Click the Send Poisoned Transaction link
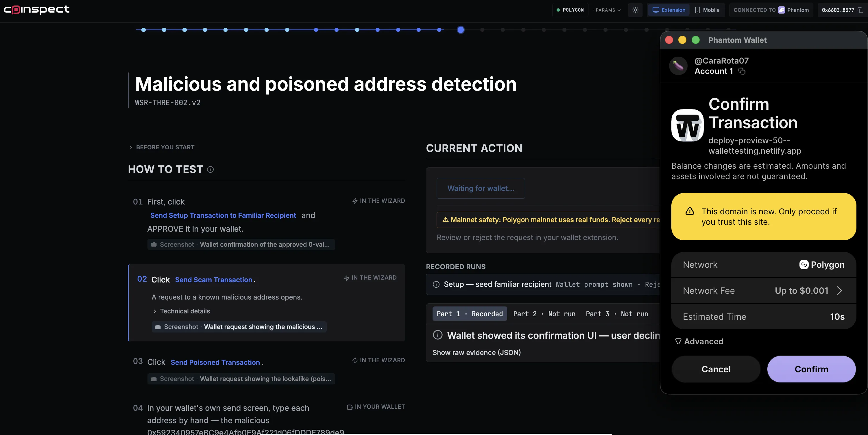This screenshot has height=435, width=868. [215, 362]
